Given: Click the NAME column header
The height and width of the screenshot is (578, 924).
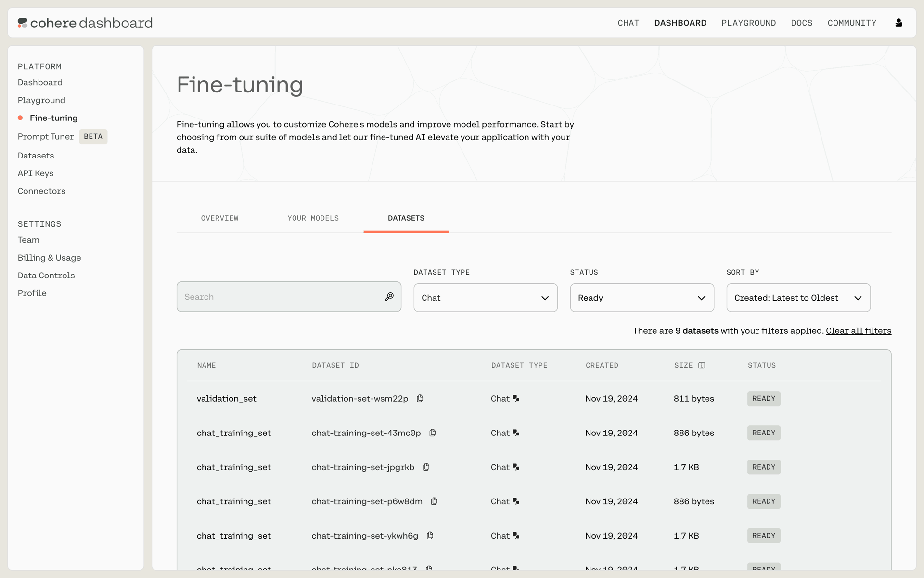Looking at the screenshot, I should [x=206, y=365].
